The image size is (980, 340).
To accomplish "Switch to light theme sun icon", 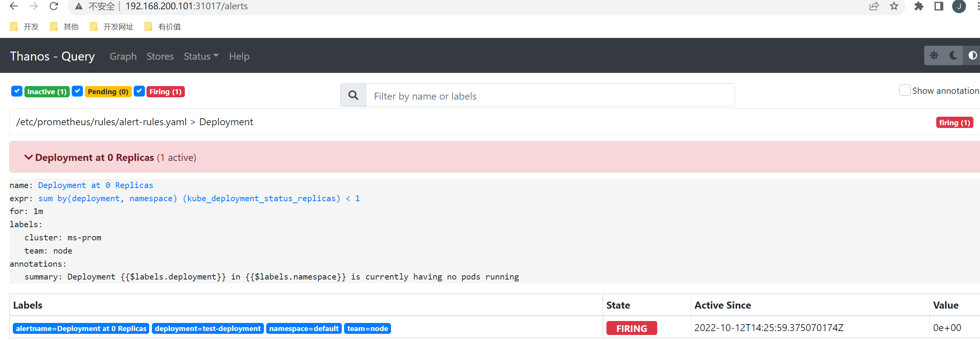I will point(934,55).
